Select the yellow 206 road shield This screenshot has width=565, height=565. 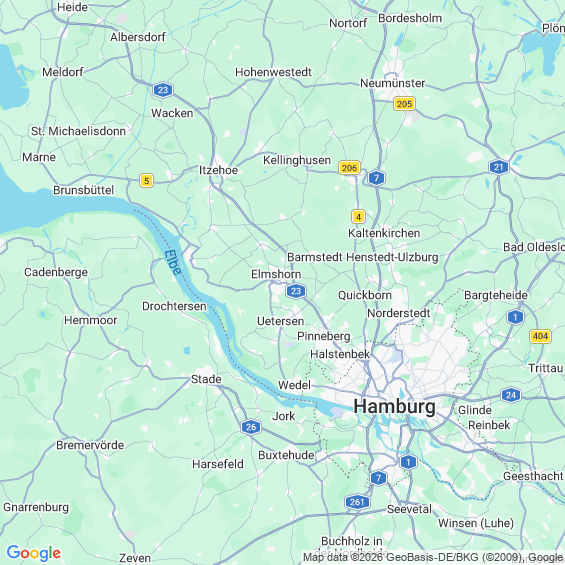349,168
